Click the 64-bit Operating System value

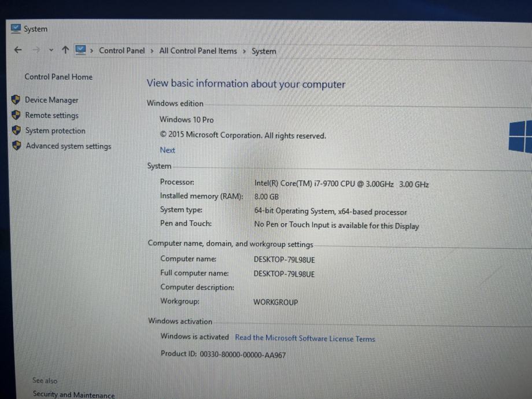point(330,212)
